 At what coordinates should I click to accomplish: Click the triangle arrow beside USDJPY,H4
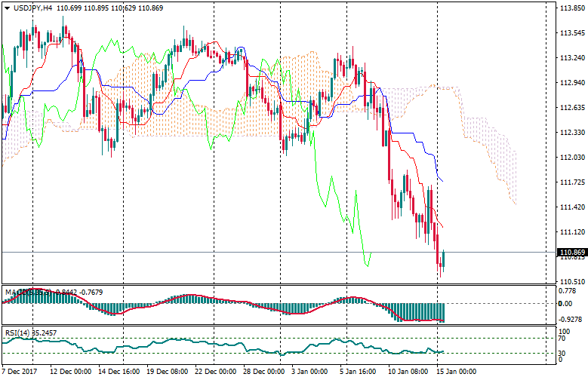[x=6, y=8]
